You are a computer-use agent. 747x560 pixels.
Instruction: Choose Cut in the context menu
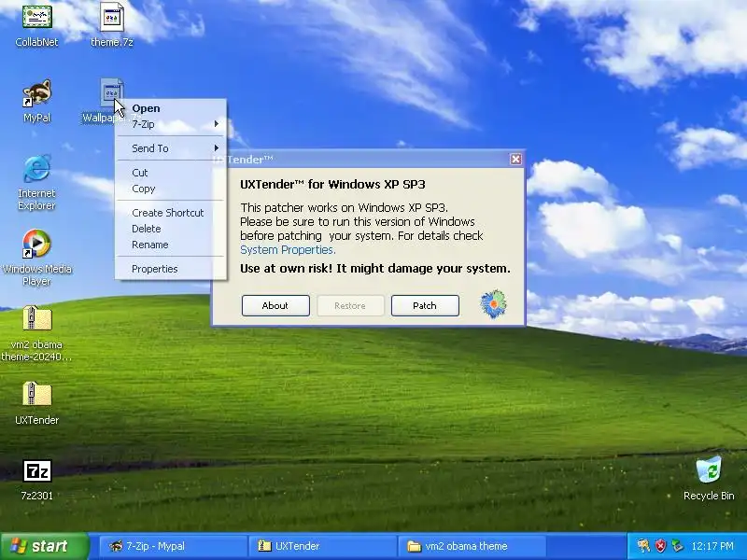[x=171, y=173]
